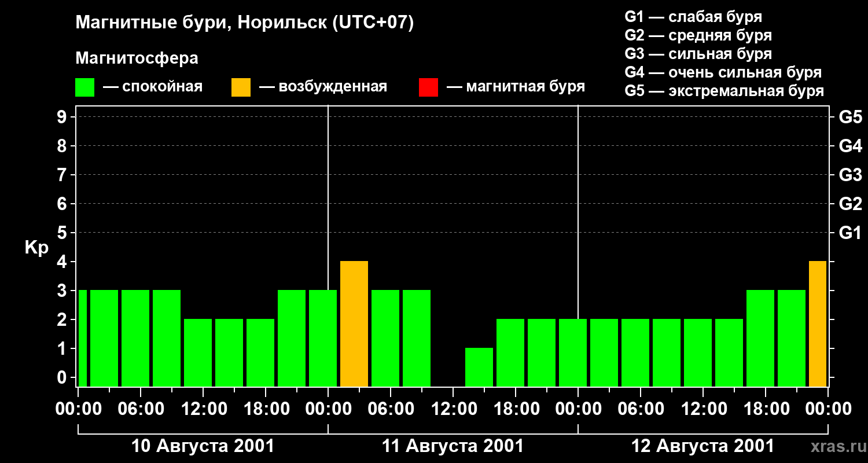Click the "12 Августа 2001" date label
This screenshot has width=868, height=463.
point(703,446)
